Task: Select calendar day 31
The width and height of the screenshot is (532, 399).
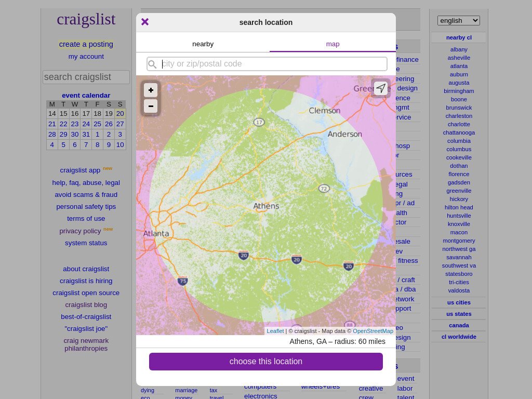Action: click(x=86, y=135)
